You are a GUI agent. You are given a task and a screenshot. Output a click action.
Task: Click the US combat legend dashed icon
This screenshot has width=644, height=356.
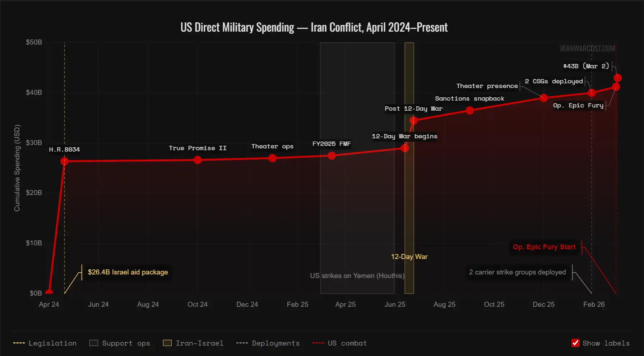click(318, 343)
